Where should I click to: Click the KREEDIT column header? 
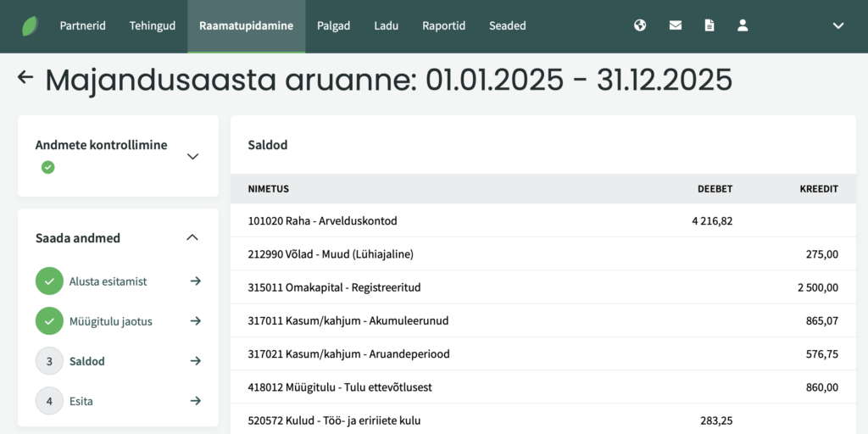pos(820,189)
